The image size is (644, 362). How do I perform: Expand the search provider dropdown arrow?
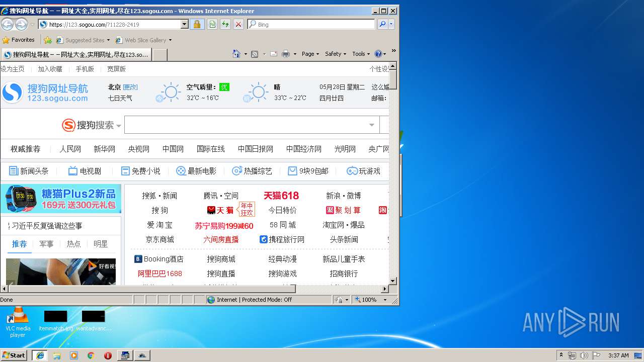[391, 24]
